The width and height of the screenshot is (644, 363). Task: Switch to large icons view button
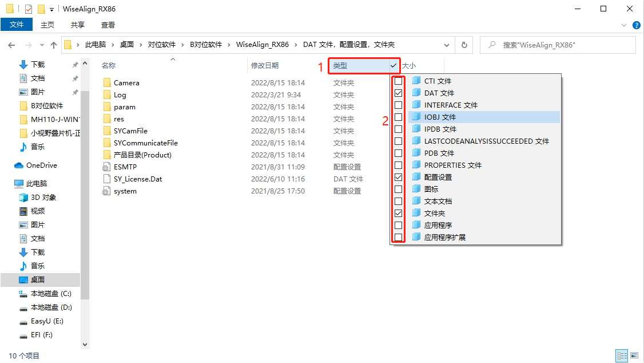click(633, 356)
